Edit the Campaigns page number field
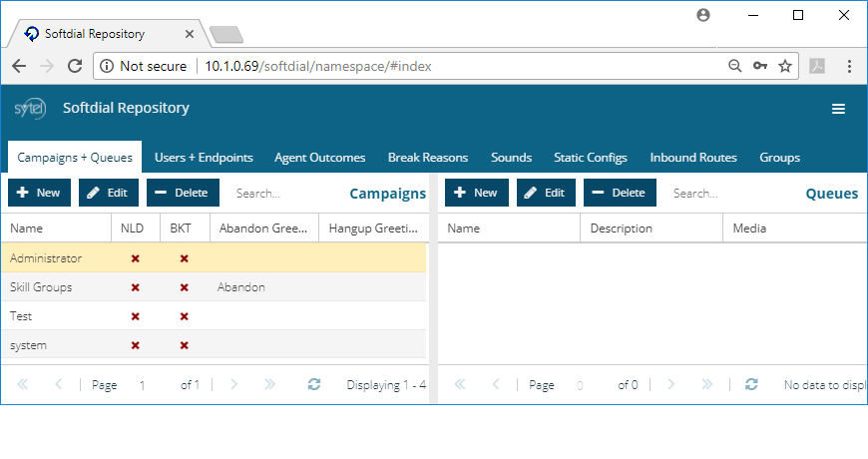Screen dimensions: 868x459 (x=143, y=385)
